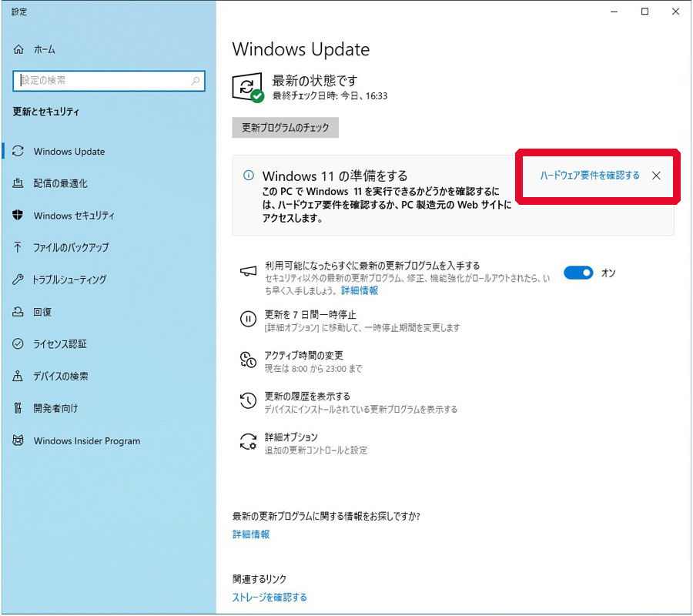Click the update status icon with green check

[248, 88]
